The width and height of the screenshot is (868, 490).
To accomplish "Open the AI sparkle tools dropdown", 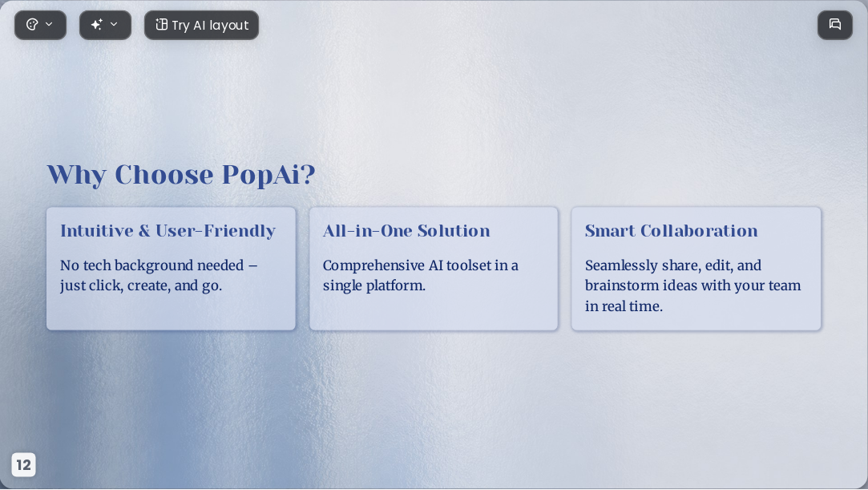I will 105,25.
